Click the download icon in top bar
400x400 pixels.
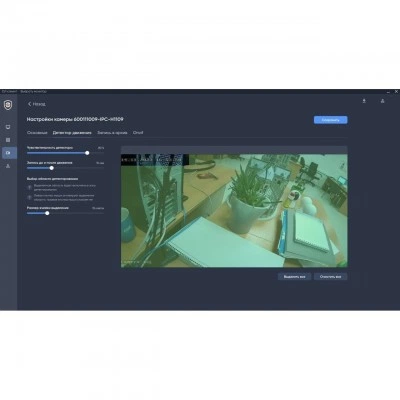pyautogui.click(x=364, y=101)
